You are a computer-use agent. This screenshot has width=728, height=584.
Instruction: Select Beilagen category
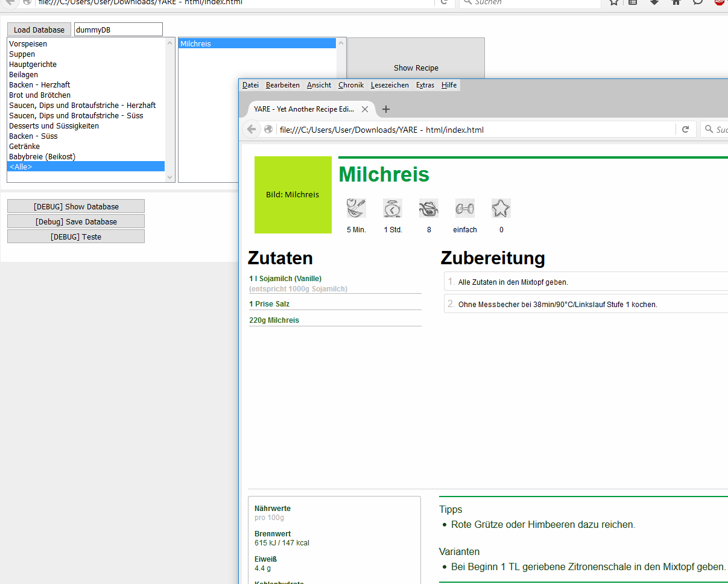(86, 75)
